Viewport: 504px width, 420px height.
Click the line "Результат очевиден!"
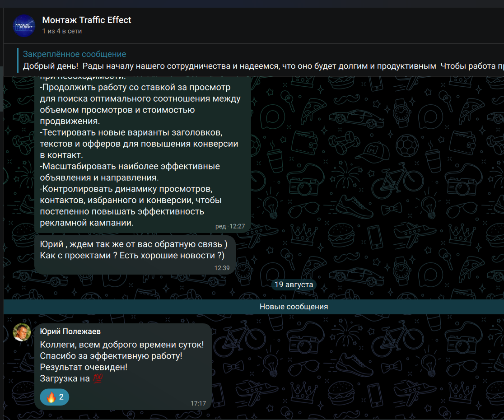[84, 367]
